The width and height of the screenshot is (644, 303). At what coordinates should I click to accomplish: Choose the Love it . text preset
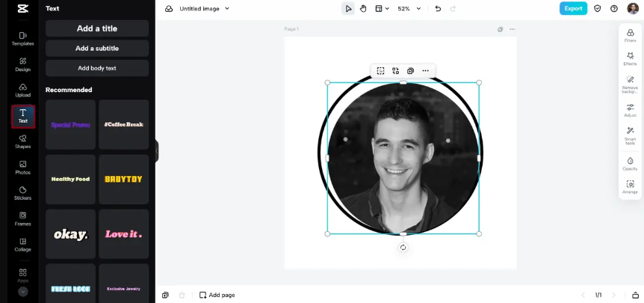point(123,234)
